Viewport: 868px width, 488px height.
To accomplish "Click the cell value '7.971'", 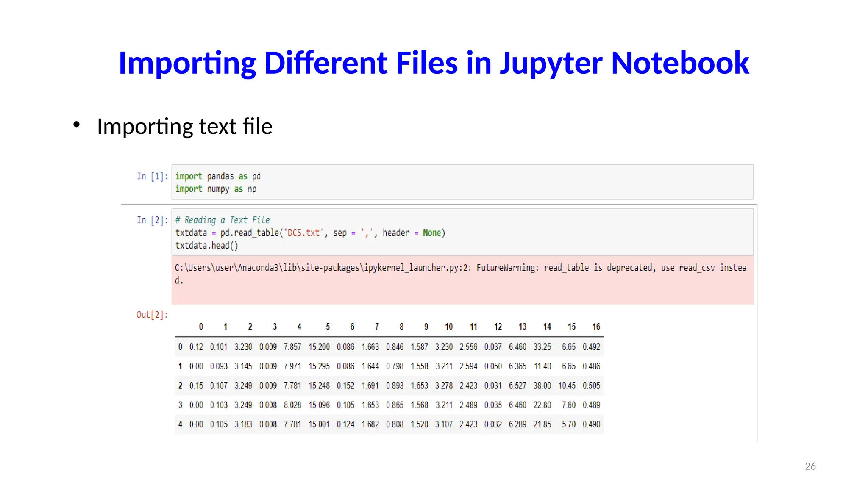I will click(292, 366).
